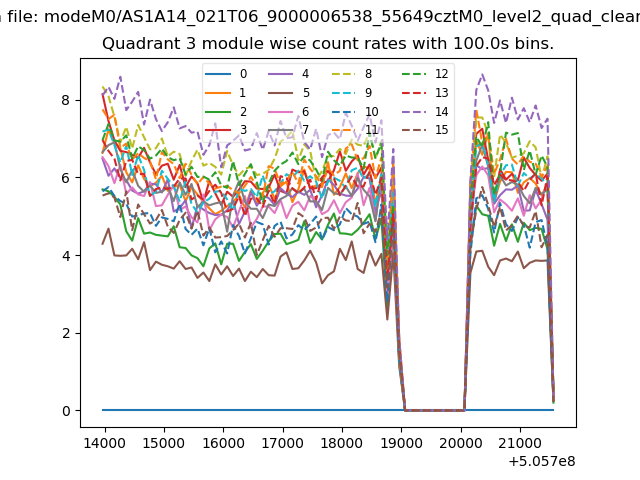
Task: Click the brown dashed swatch for module 15
Action: coord(412,129)
